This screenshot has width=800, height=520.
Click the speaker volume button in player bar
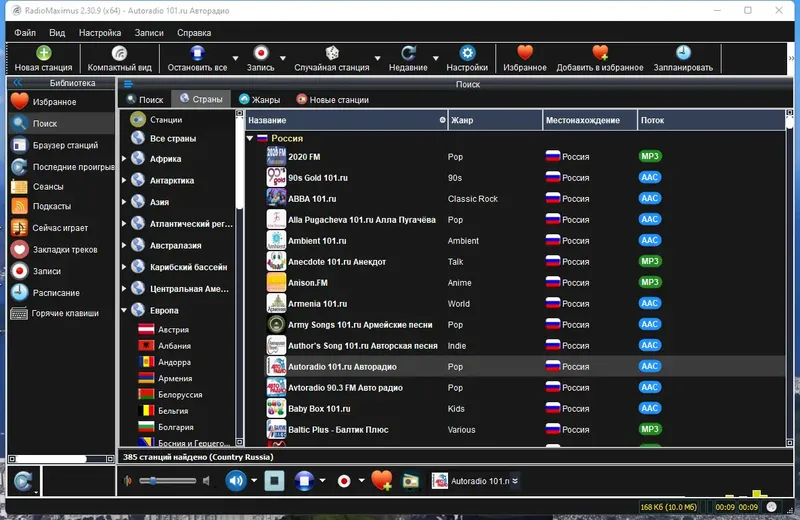[236, 481]
